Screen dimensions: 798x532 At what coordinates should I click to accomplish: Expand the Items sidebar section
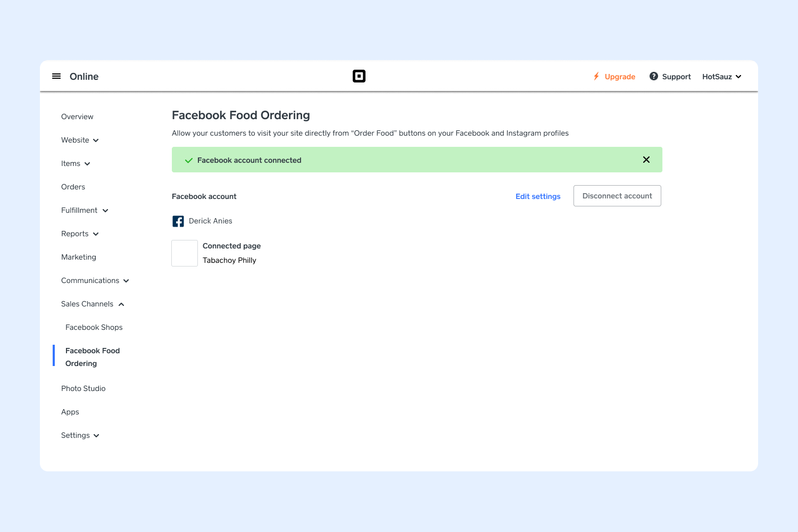coord(76,164)
